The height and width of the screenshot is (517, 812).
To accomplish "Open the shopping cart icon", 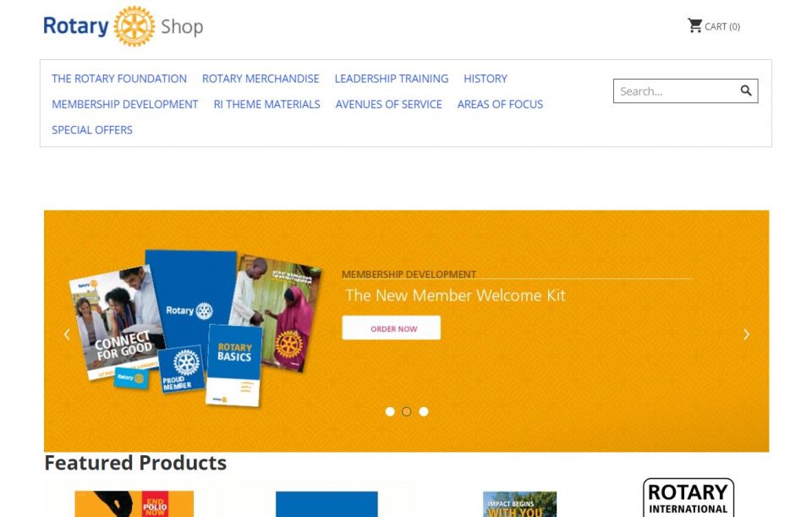I will click(x=694, y=25).
